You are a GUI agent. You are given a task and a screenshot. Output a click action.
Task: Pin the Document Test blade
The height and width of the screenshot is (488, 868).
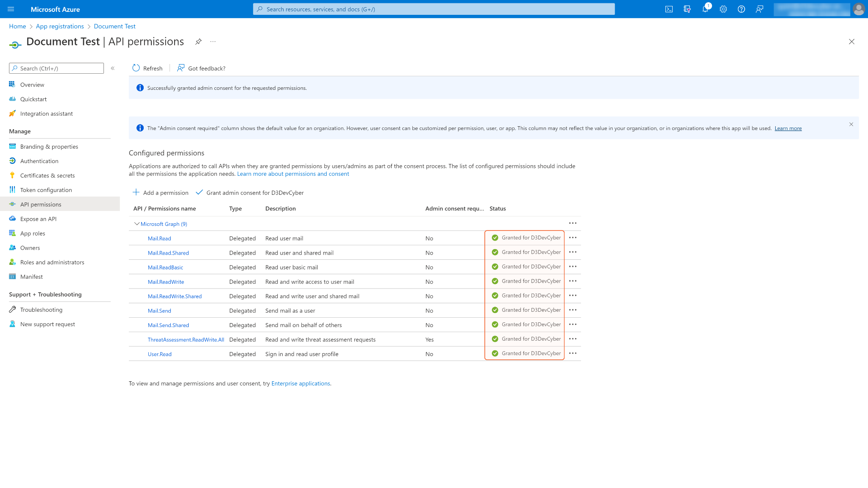198,42
